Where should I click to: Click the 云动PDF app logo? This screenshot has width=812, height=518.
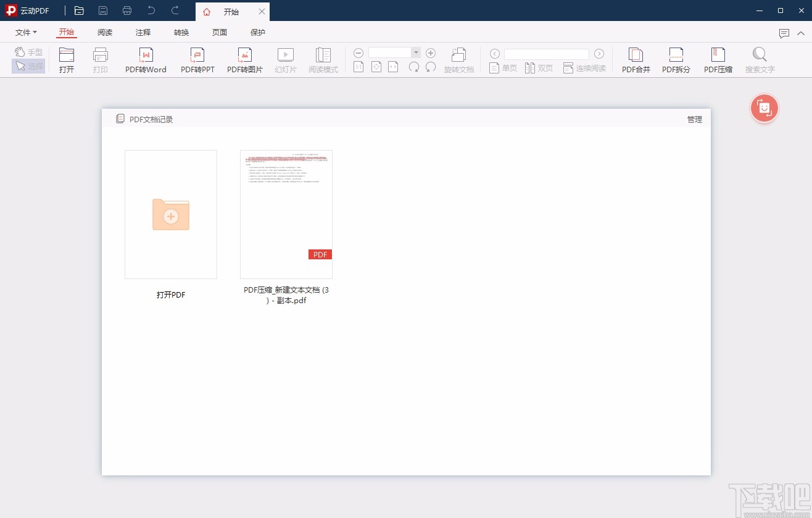pyautogui.click(x=11, y=10)
